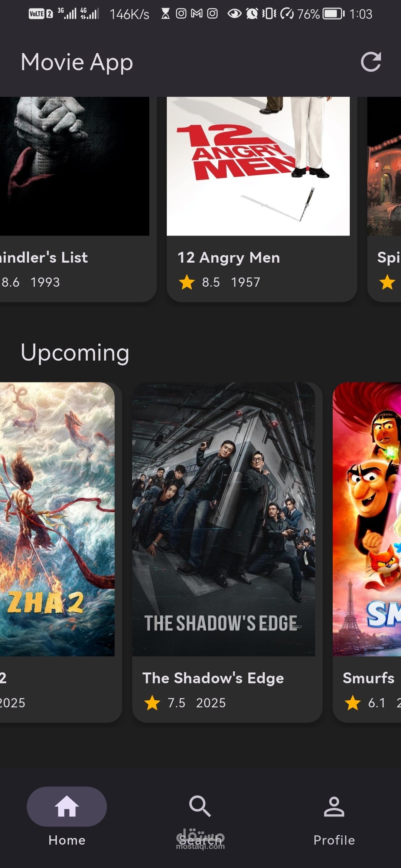Open the Ne Zha 2 poster
Viewport: 401px width, 868px height.
[57, 519]
